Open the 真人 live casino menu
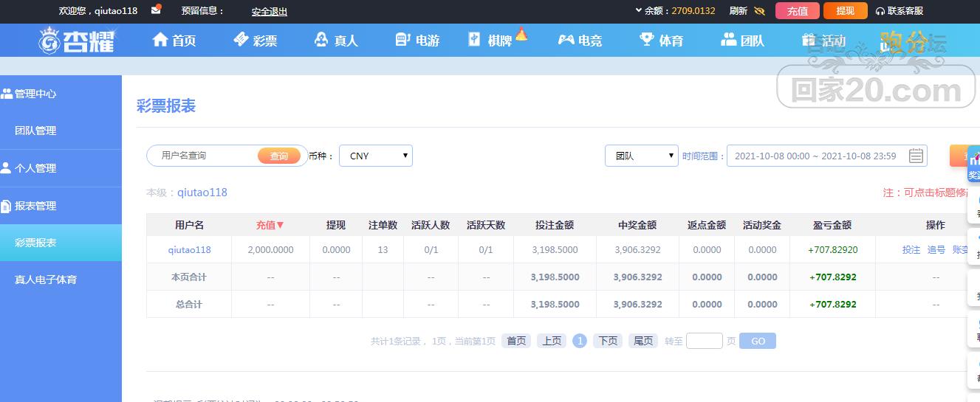The width and height of the screenshot is (980, 402). tap(335, 41)
